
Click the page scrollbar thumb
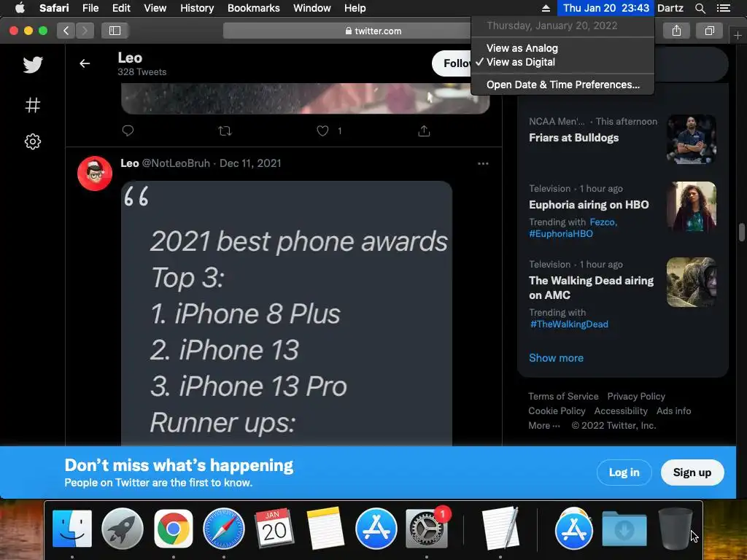point(742,233)
